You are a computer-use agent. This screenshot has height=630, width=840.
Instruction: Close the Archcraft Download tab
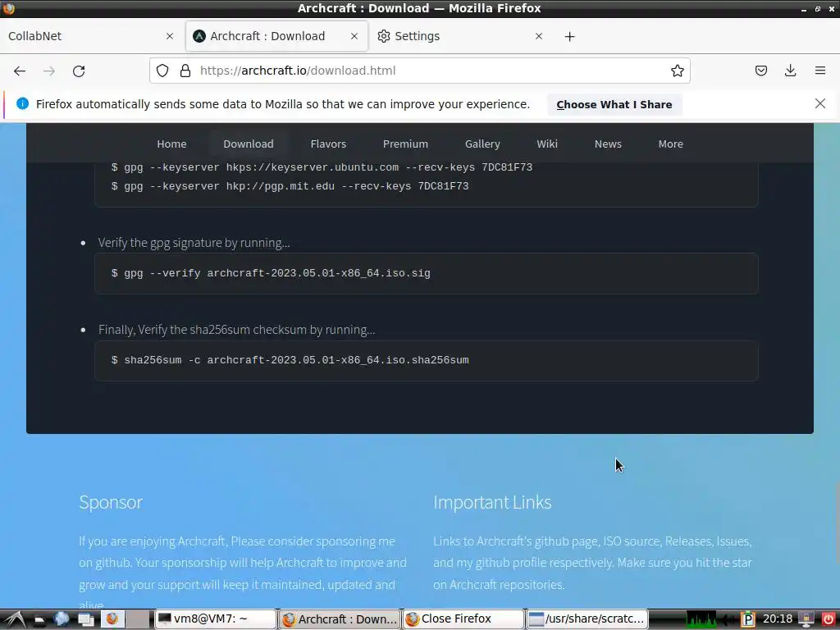pyautogui.click(x=354, y=36)
